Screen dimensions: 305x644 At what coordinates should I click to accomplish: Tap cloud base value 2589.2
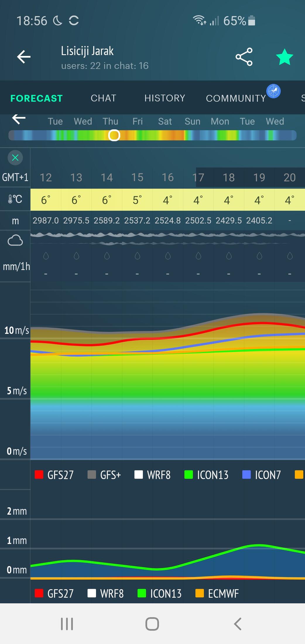click(107, 220)
